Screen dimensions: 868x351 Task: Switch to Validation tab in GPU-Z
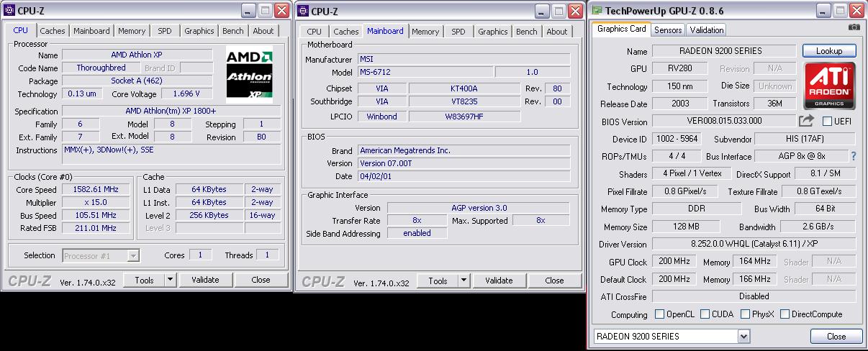[707, 29]
